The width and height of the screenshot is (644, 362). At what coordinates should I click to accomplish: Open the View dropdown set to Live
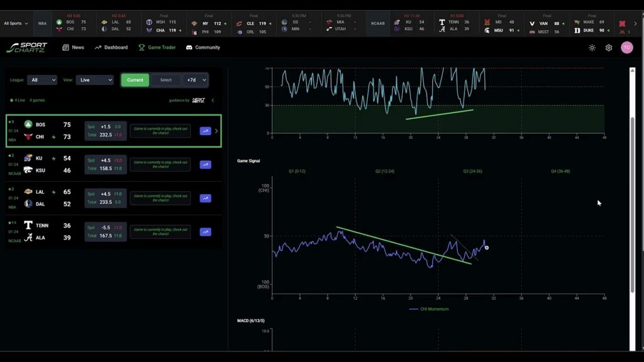click(x=94, y=80)
